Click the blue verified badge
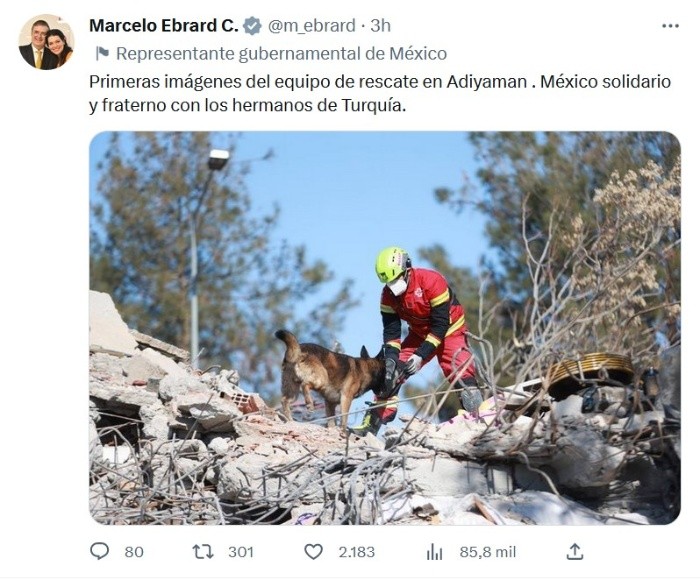700x580 pixels. coord(252,26)
